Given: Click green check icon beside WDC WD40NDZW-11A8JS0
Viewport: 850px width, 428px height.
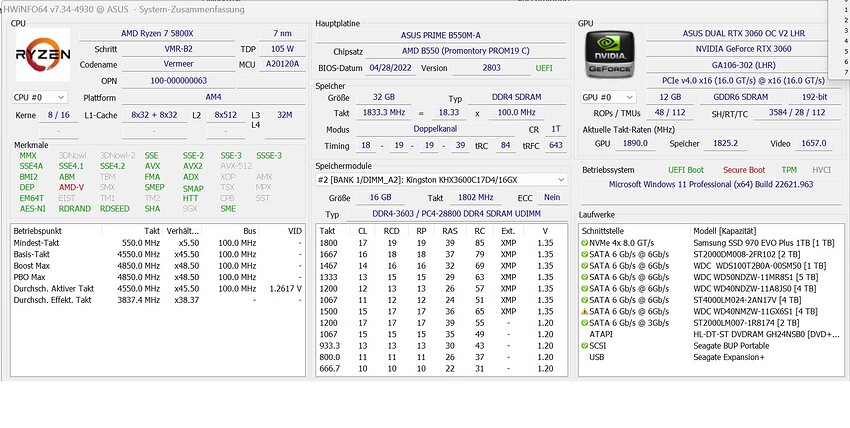Looking at the screenshot, I should coord(584,289).
